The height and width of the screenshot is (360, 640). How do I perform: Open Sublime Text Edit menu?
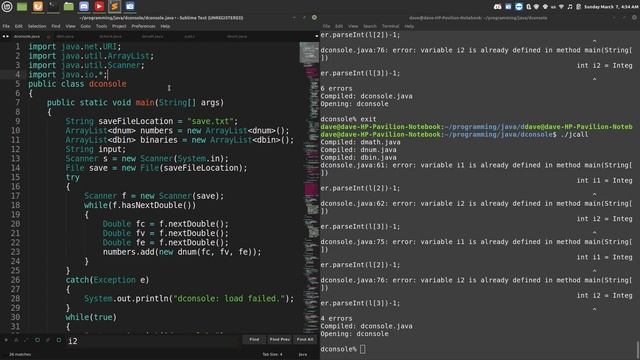click(x=19, y=26)
